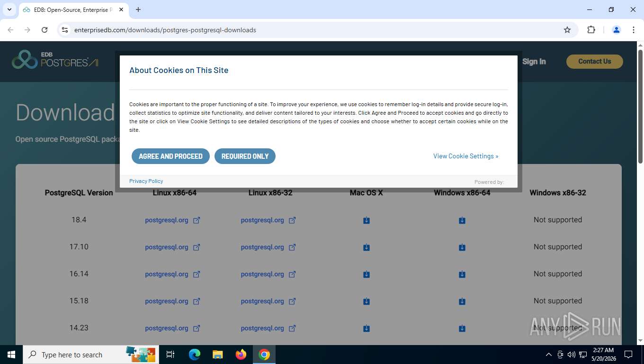The width and height of the screenshot is (644, 364).
Task: Open postgresql.org link for 17.10 Linux x86-64
Action: click(x=167, y=247)
